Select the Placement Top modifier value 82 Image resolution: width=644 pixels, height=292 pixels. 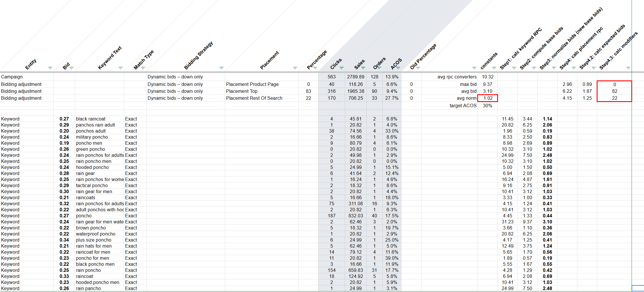tap(615, 91)
